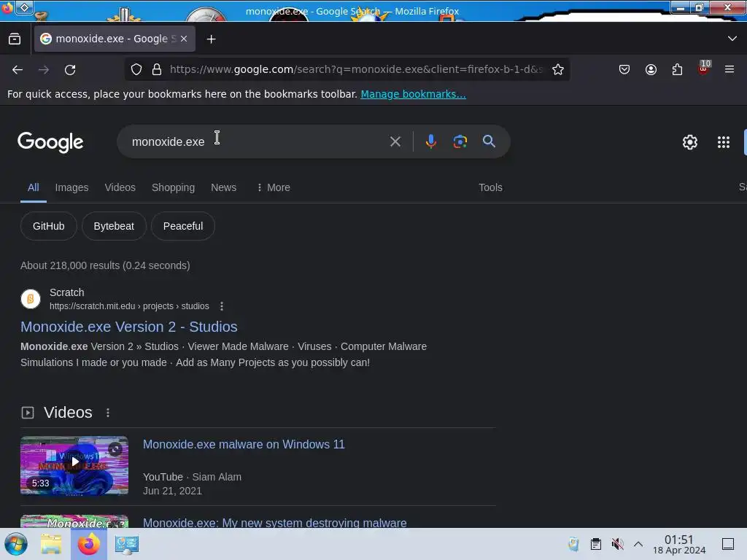Open the Google apps grid
Viewport: 747px width, 560px height.
tap(723, 142)
